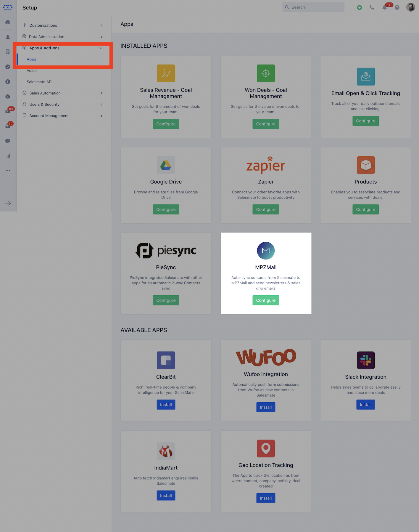The width and height of the screenshot is (419, 532).
Task: Click the Sales Revenue goal app icon
Action: [x=166, y=73]
